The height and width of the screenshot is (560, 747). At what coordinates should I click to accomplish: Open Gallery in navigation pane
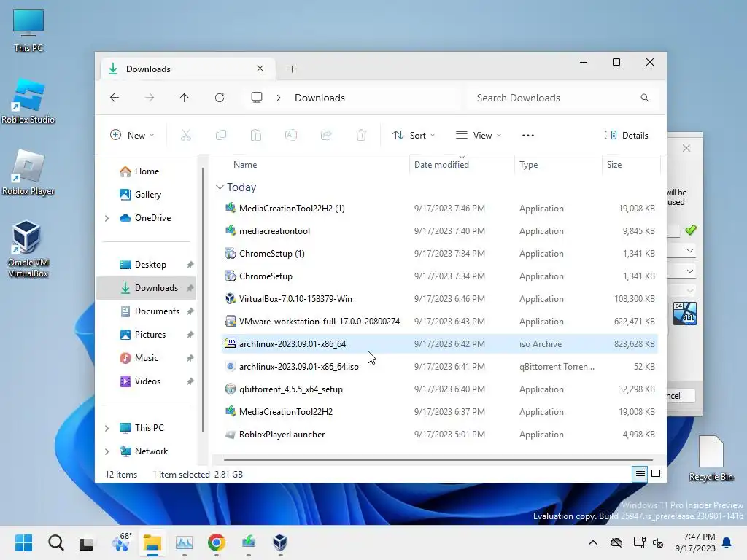[147, 194]
